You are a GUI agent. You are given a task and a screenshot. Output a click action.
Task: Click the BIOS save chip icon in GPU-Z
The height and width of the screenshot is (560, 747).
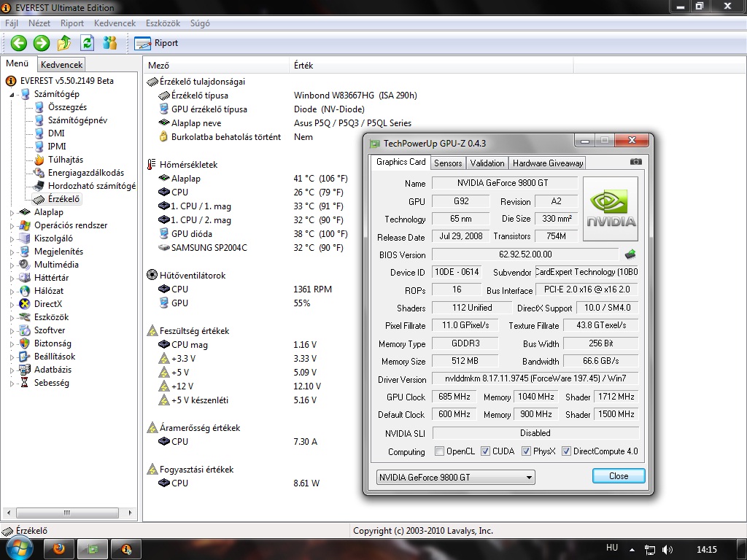630,254
